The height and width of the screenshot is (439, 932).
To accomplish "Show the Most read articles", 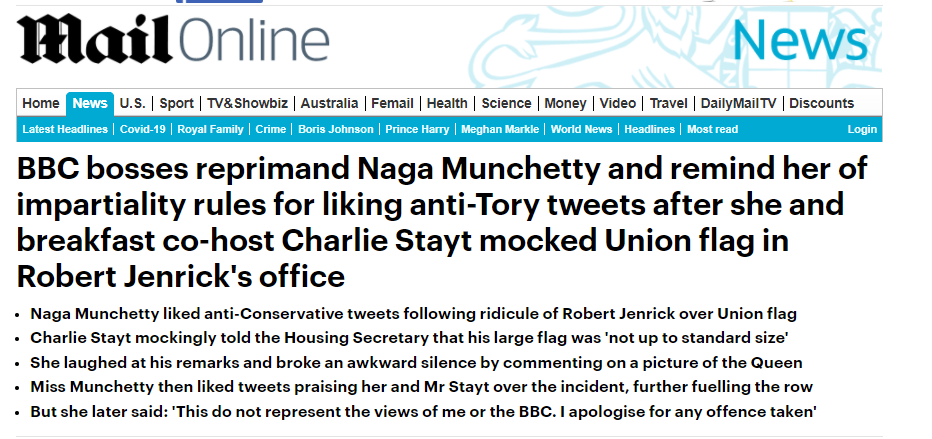I will (x=712, y=129).
